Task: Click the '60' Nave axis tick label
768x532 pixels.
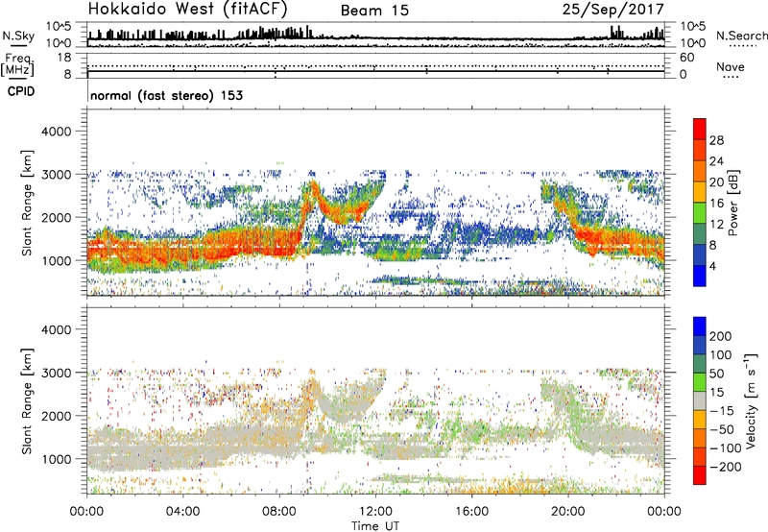Action: 686,58
